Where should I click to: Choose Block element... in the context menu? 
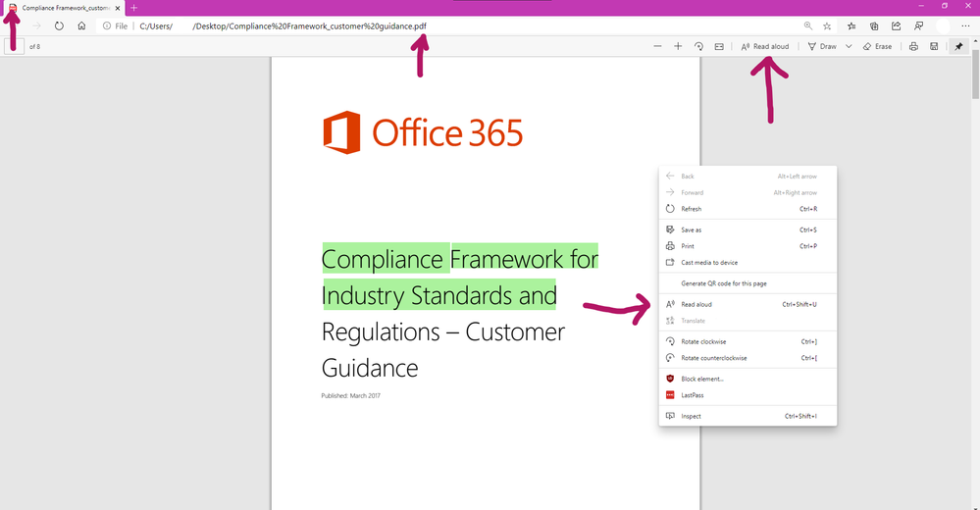pos(748,379)
